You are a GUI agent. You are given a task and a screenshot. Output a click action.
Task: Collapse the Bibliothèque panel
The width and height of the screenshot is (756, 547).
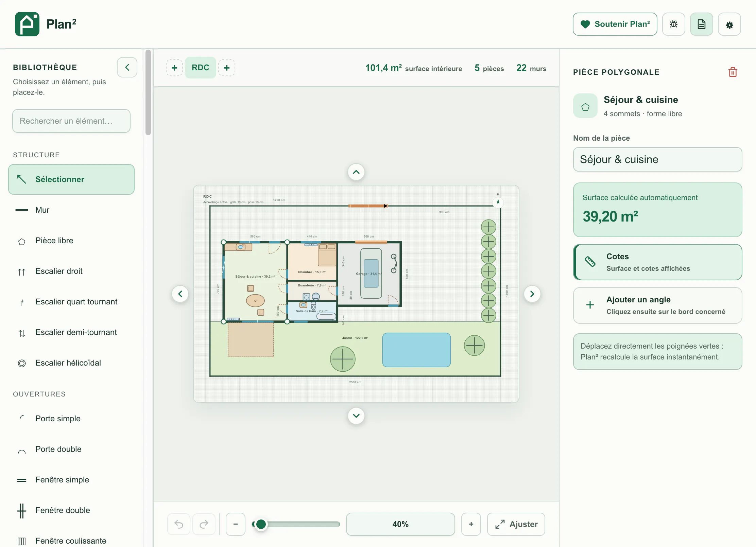point(127,67)
